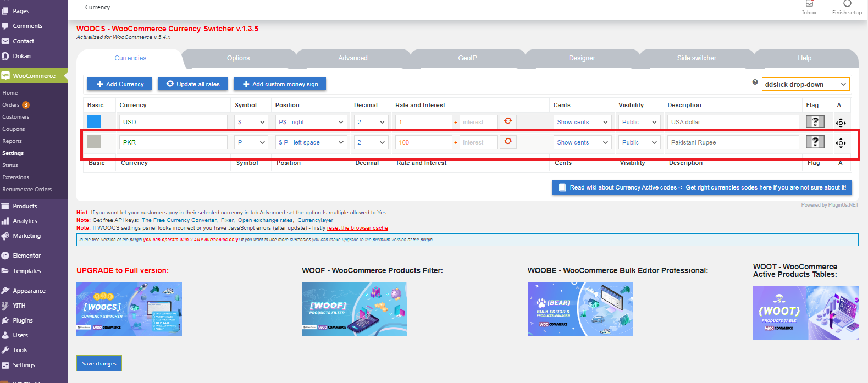Click Pakistani Rupee description field
The height and width of the screenshot is (383, 868).
coord(733,142)
